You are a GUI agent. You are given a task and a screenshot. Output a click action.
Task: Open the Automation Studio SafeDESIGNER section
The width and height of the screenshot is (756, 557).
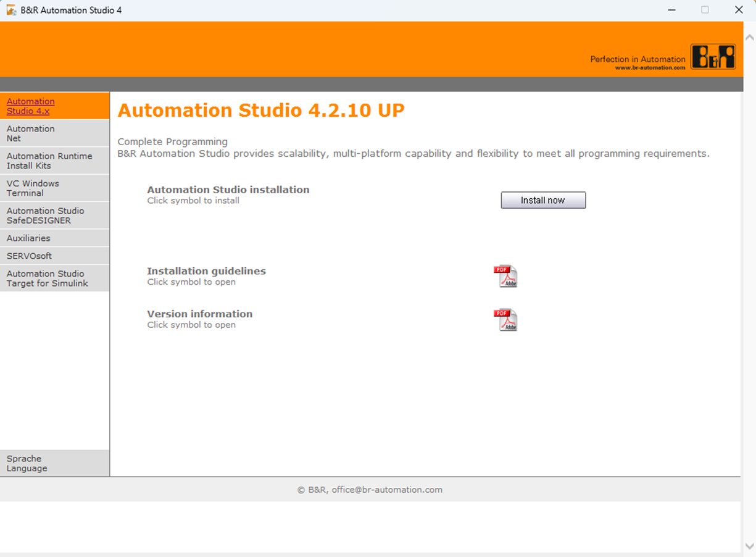click(x=45, y=215)
